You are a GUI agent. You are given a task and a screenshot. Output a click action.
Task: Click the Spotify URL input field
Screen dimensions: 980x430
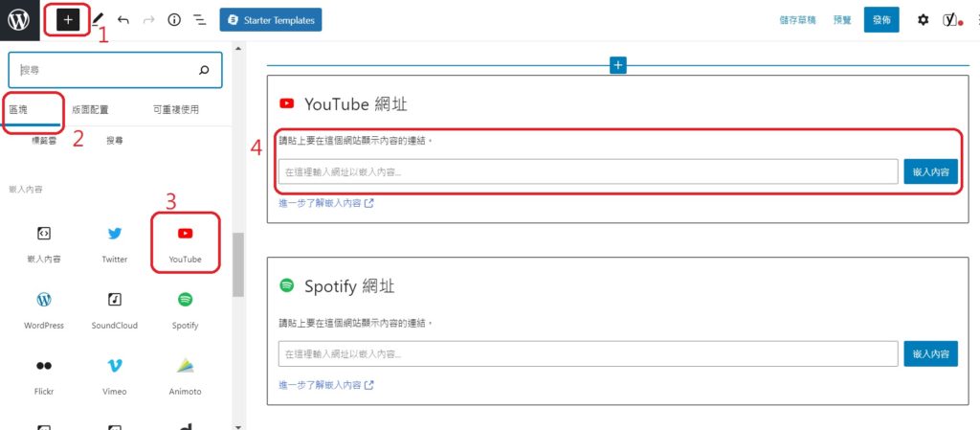coord(589,353)
